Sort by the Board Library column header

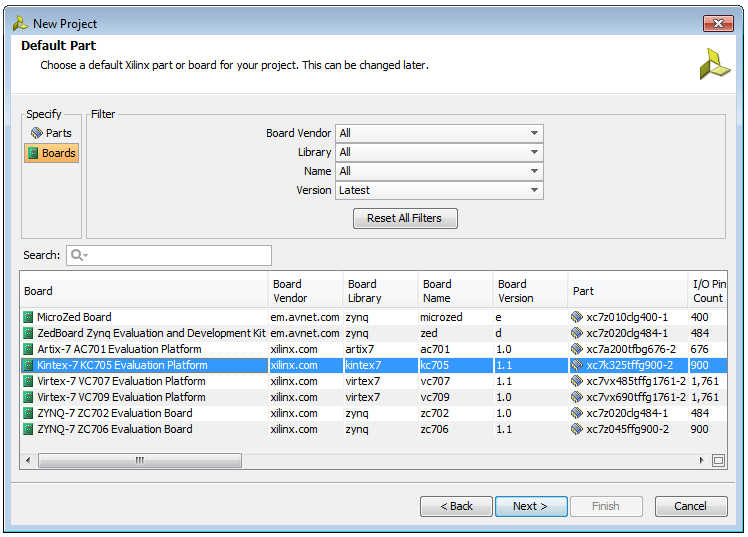[380, 291]
